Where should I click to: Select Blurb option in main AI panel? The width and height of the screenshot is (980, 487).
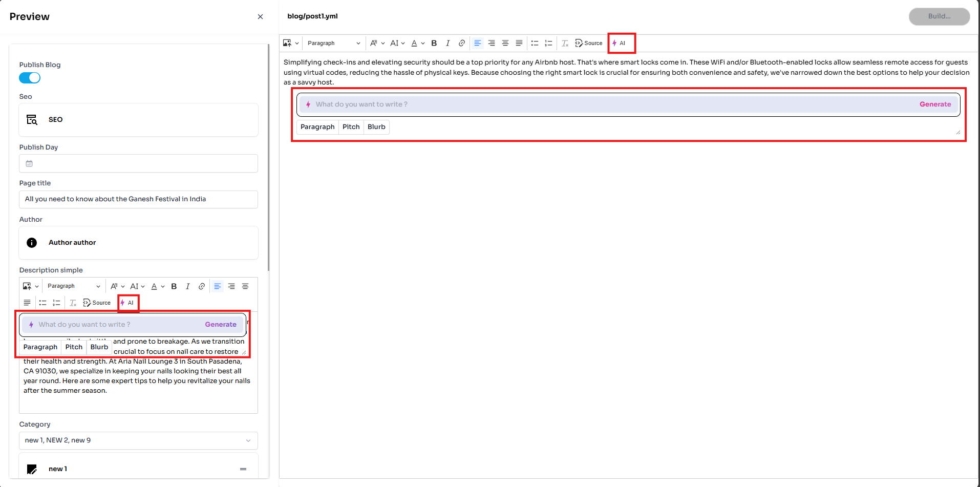[376, 127]
